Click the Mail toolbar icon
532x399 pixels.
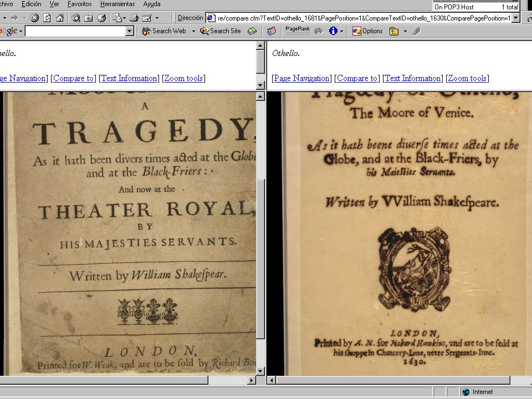pyautogui.click(x=117, y=18)
